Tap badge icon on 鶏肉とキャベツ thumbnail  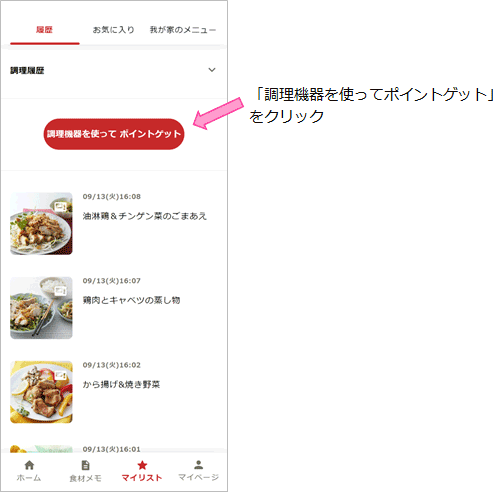(61, 291)
